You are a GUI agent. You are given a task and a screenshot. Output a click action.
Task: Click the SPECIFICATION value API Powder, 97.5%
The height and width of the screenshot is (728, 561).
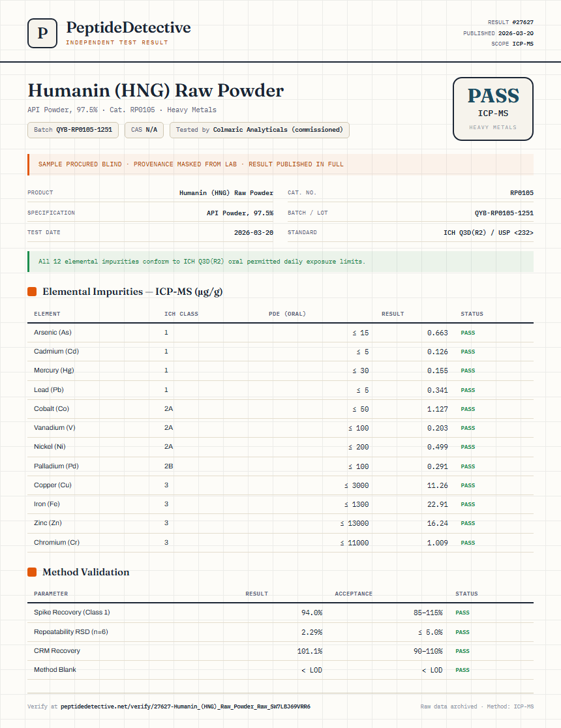[240, 213]
